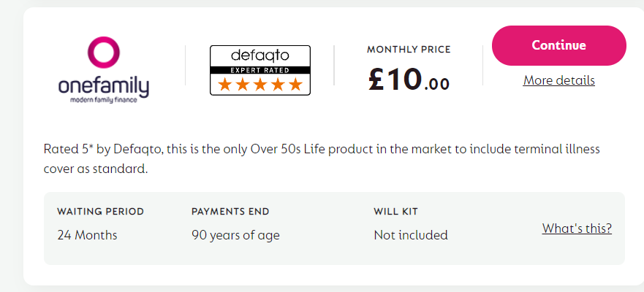
Task: Click the Waiting Period heading
Action: pyautogui.click(x=101, y=212)
